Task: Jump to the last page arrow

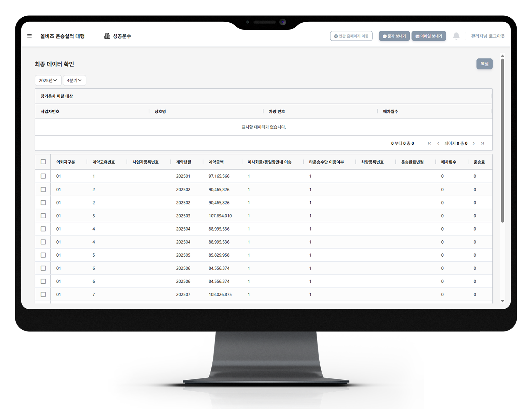Action: point(483,144)
